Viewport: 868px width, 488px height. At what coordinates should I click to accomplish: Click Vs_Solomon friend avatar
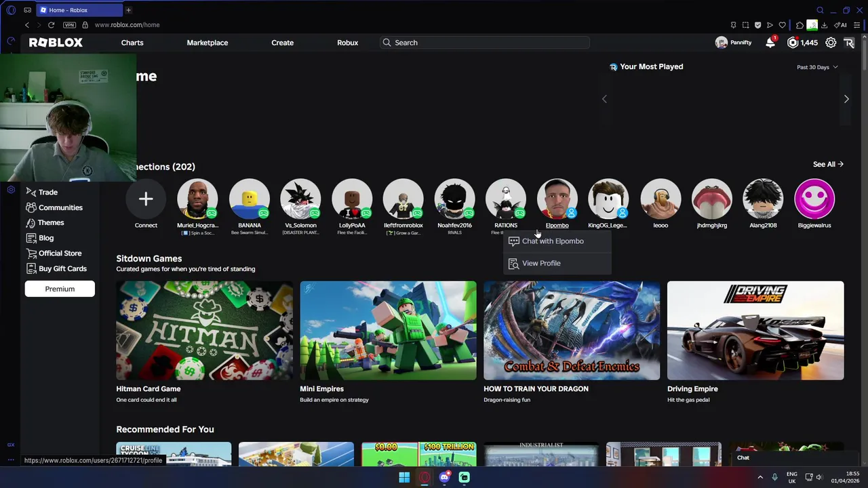[300, 199]
